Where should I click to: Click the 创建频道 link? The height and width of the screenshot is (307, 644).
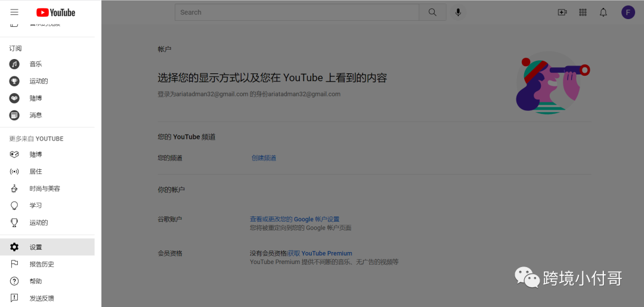[264, 158]
